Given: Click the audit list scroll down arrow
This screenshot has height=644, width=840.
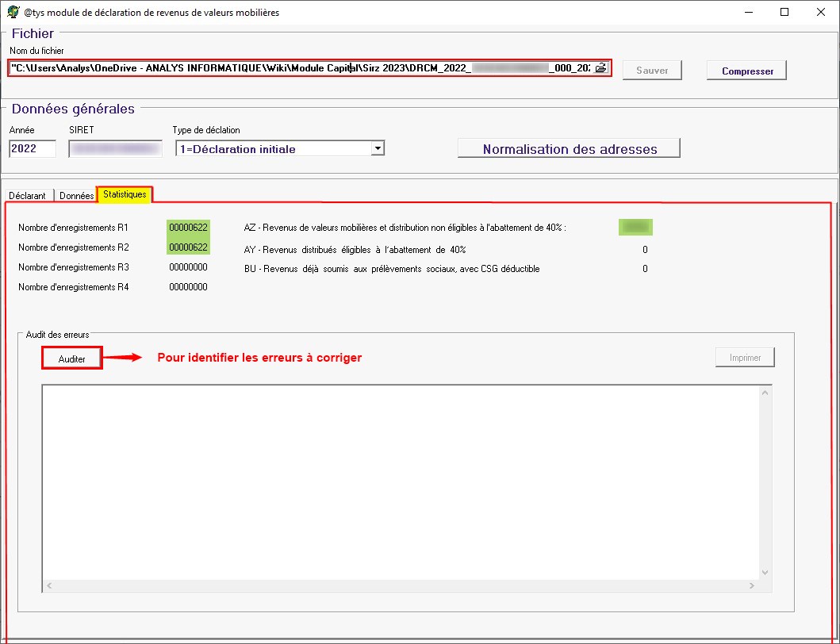Looking at the screenshot, I should pyautogui.click(x=765, y=572).
